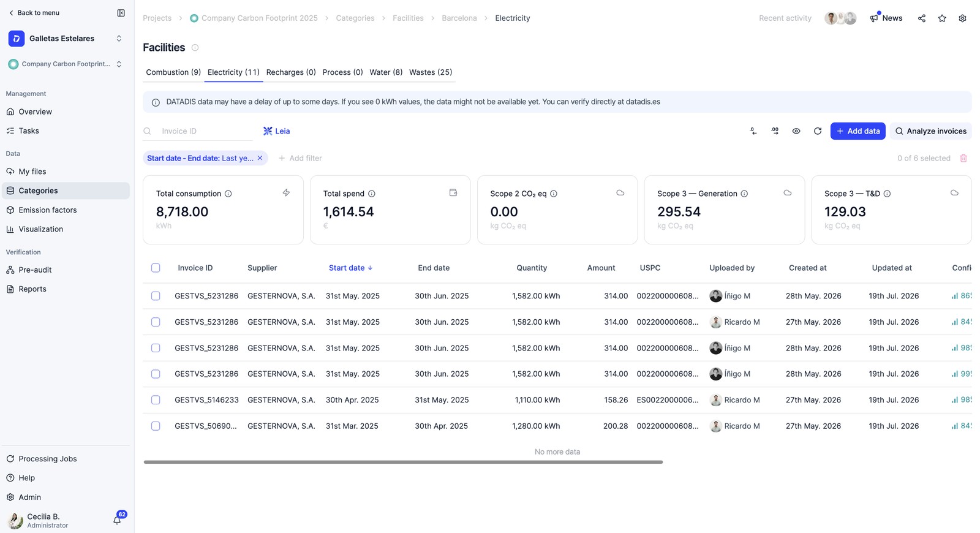
Task: Click Analyze invoices button
Action: [930, 131]
